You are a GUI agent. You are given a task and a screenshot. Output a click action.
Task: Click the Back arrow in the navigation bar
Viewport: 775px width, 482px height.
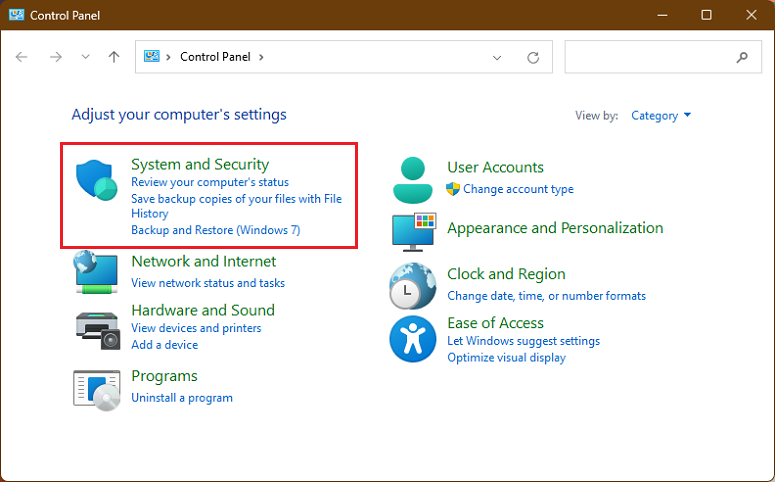21,57
